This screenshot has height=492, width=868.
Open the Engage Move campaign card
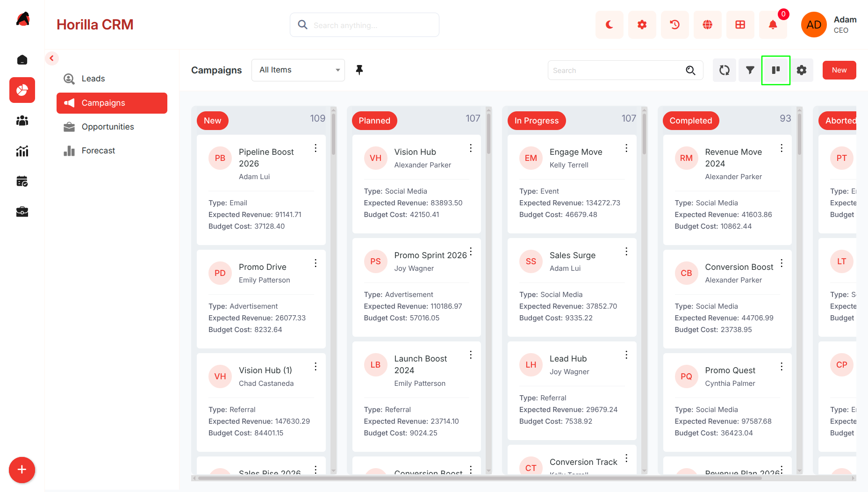(x=572, y=184)
